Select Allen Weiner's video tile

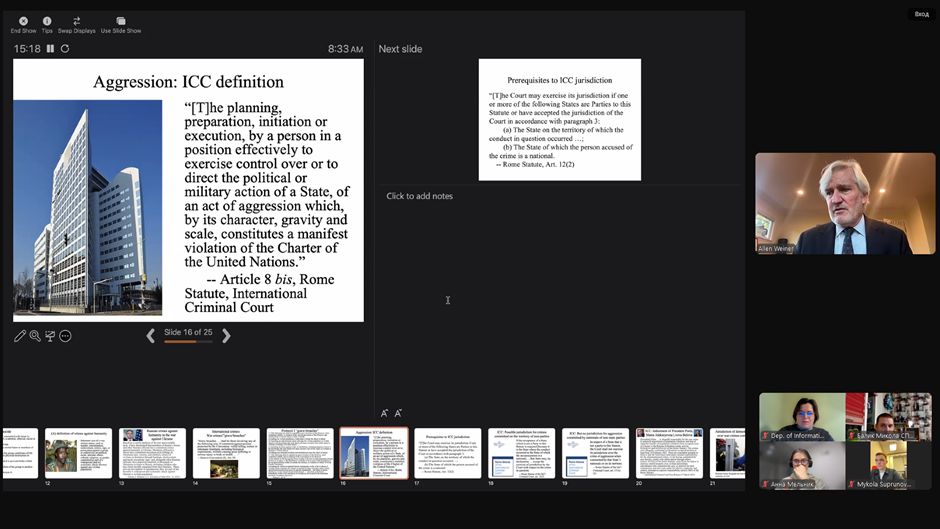pyautogui.click(x=845, y=203)
